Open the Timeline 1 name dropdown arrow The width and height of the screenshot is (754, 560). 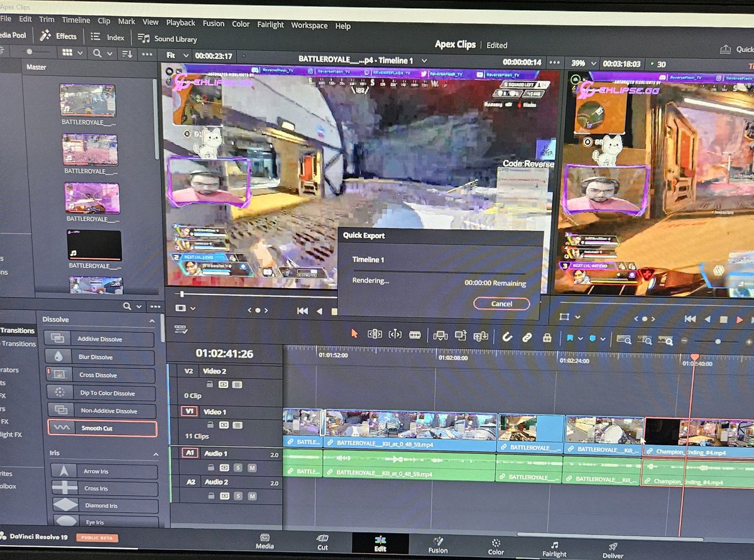424,60
